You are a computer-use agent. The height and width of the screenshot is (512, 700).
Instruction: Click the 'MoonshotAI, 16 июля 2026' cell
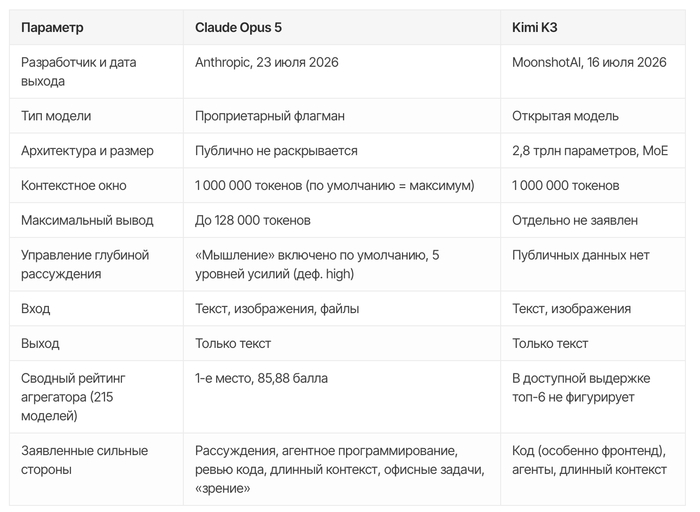(589, 62)
